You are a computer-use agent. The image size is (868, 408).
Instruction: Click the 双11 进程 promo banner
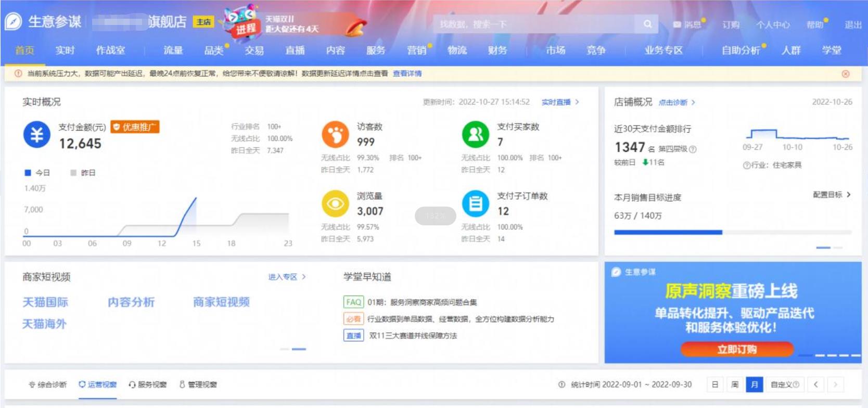(295, 23)
